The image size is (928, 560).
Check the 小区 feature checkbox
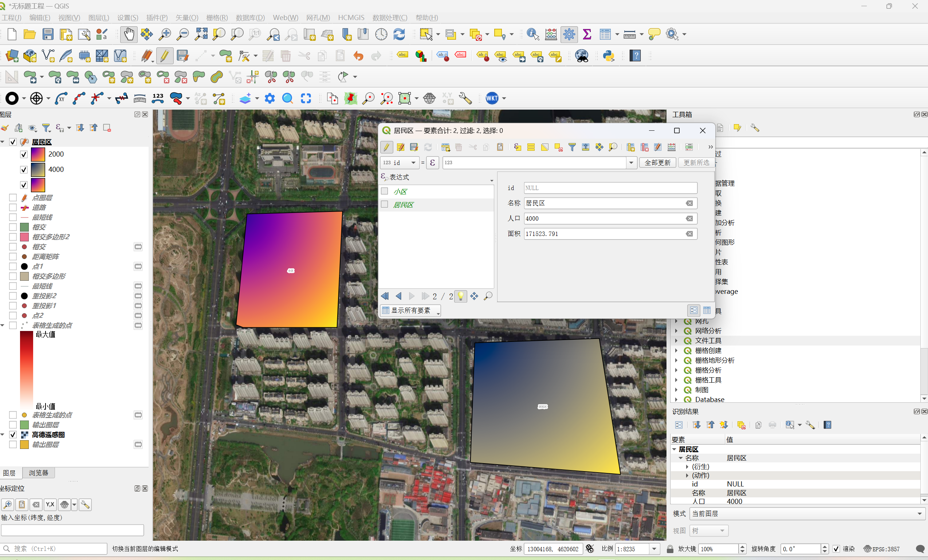385,191
